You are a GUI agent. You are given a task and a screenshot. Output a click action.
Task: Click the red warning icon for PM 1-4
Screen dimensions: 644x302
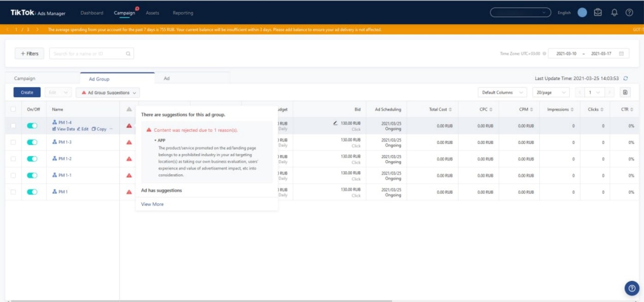[129, 125]
